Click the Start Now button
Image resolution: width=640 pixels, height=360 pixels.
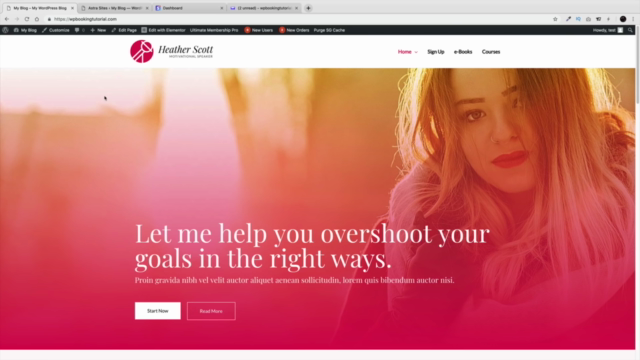click(158, 311)
